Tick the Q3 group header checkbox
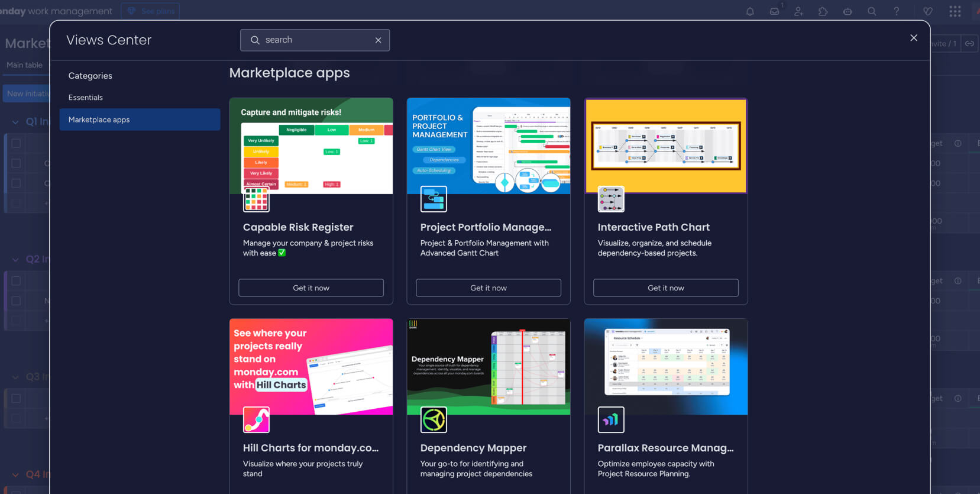Viewport: 980px width, 494px height. pos(16,399)
